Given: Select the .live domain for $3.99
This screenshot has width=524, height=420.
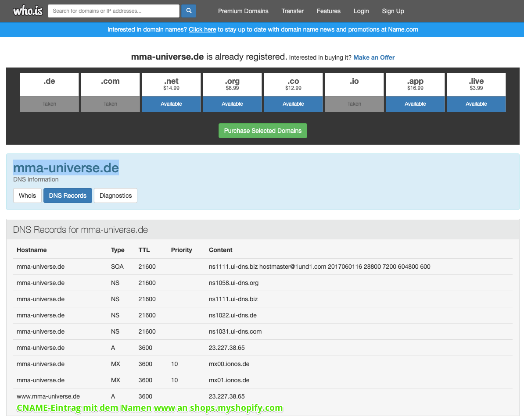Looking at the screenshot, I should [476, 104].
